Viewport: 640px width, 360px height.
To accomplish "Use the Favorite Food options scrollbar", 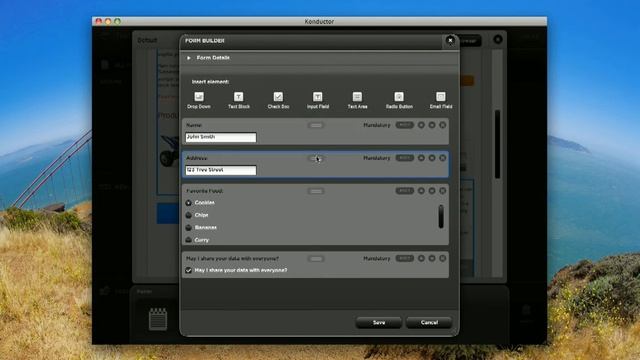I will pyautogui.click(x=441, y=216).
